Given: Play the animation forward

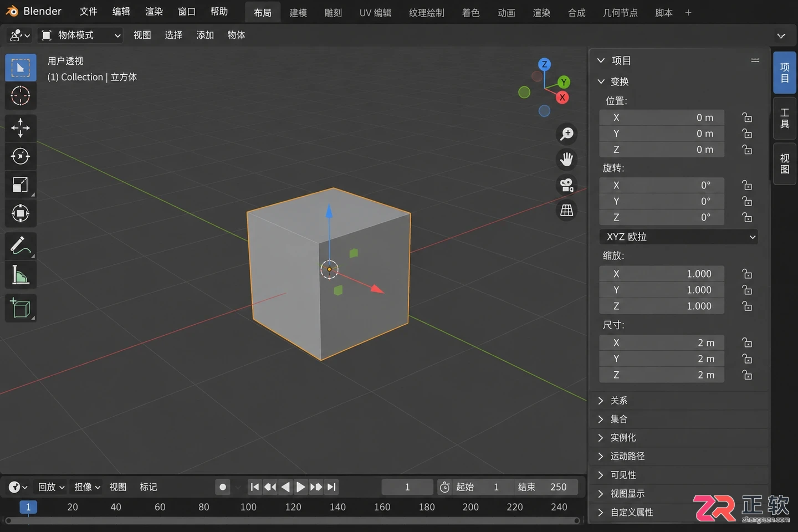Looking at the screenshot, I should [300, 487].
